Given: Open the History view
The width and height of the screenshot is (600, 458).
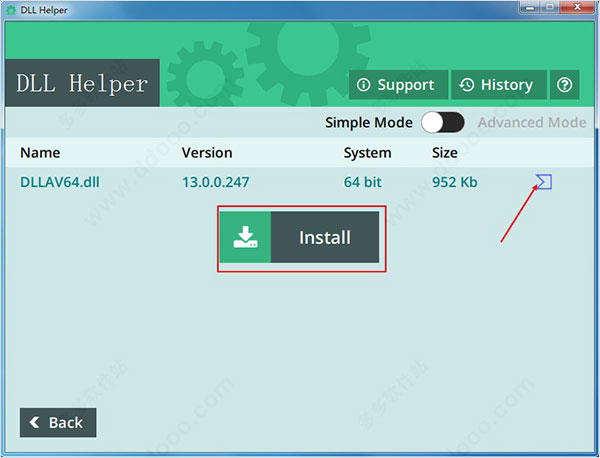Looking at the screenshot, I should (499, 85).
